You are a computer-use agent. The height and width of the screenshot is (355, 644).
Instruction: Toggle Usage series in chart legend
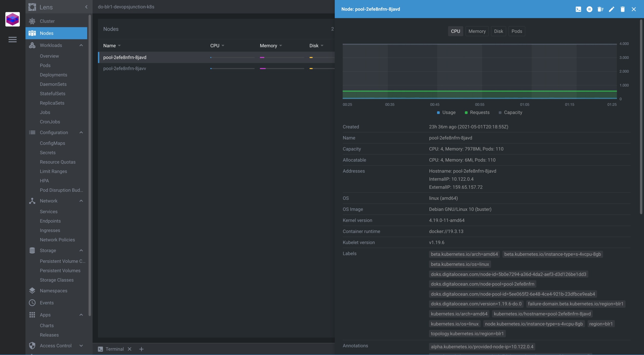[x=446, y=112]
